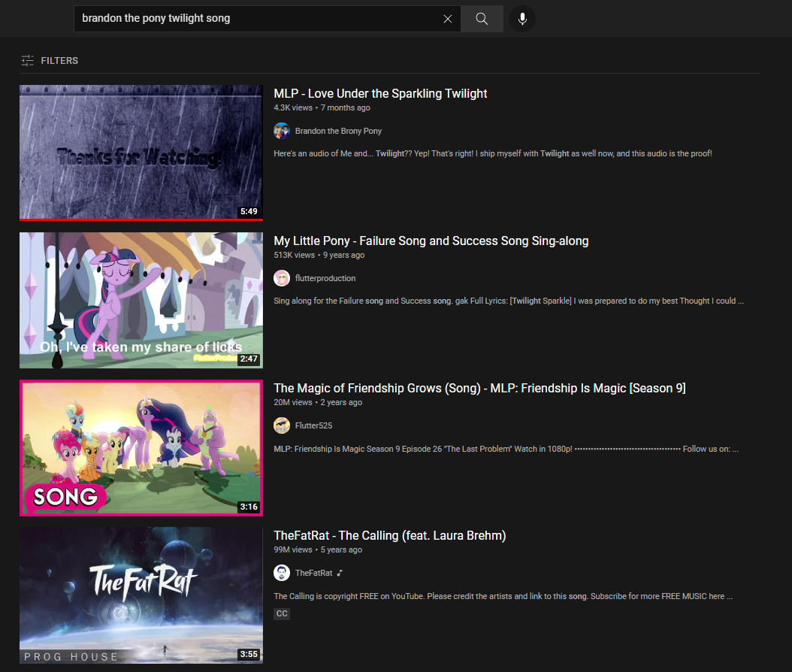Viewport: 792px width, 672px height.
Task: Open The Magic of Friendship Grows video title
Action: tap(479, 389)
